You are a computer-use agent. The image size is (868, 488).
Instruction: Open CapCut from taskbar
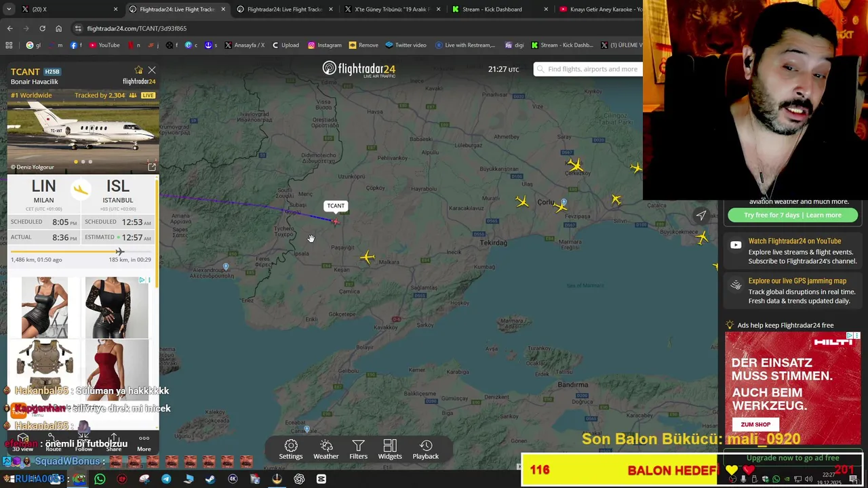tap(321, 479)
